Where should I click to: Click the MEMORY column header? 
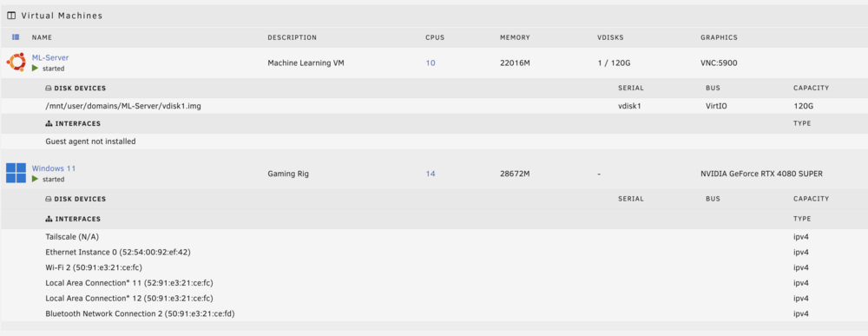(515, 37)
